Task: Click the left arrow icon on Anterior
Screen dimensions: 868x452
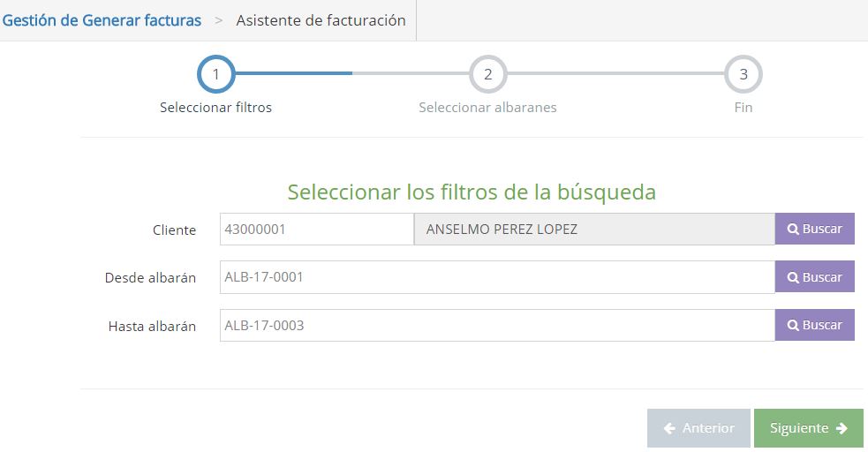Action: [669, 428]
